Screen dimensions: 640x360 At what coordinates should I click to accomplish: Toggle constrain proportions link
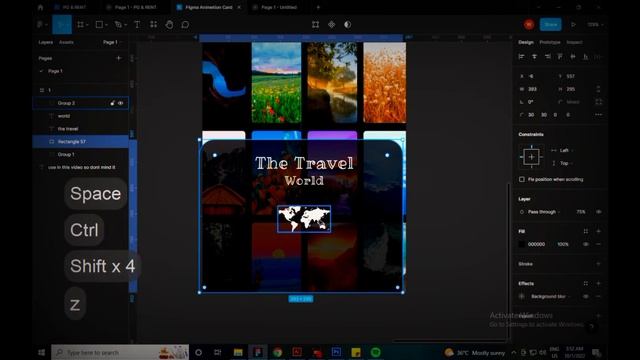pyautogui.click(x=598, y=89)
